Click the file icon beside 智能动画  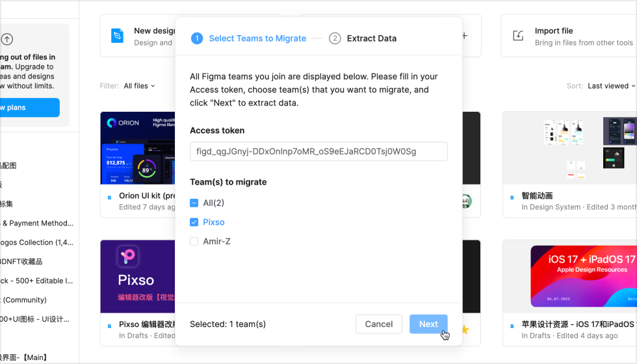click(512, 198)
